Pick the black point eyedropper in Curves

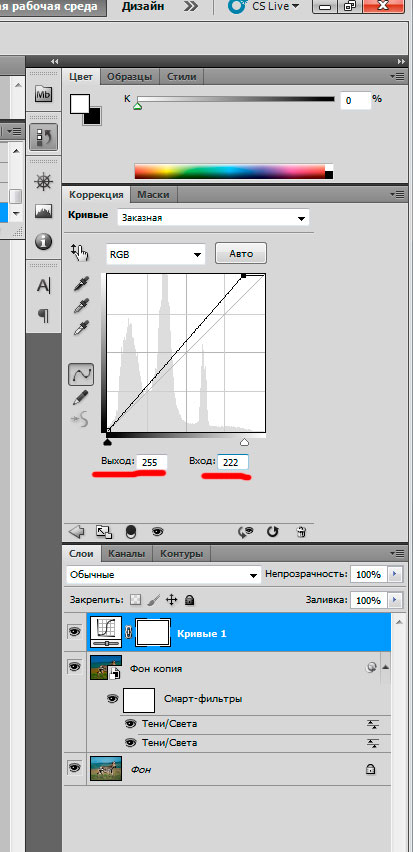pos(81,284)
